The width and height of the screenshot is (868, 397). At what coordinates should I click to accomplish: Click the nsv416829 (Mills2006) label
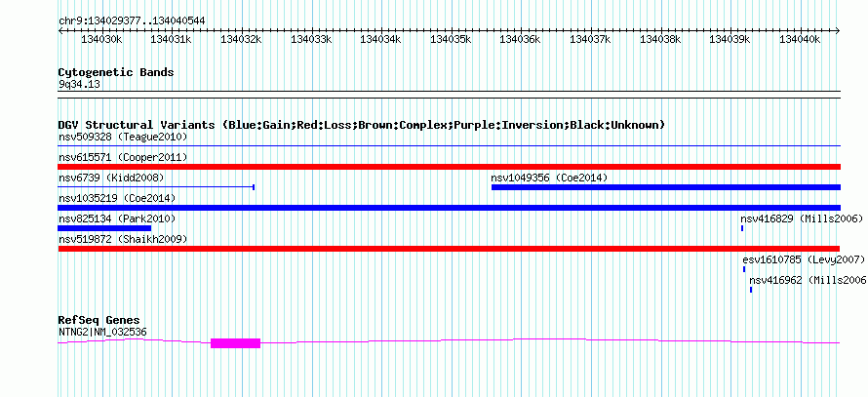coord(802,218)
